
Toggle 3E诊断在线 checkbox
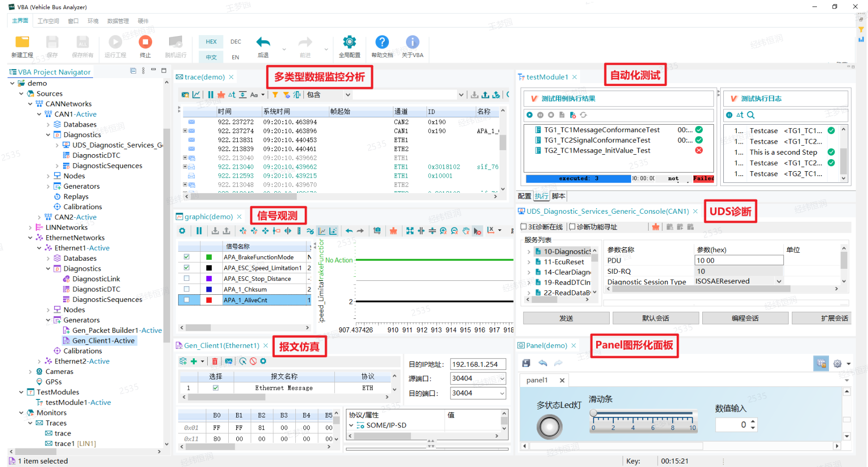click(524, 227)
